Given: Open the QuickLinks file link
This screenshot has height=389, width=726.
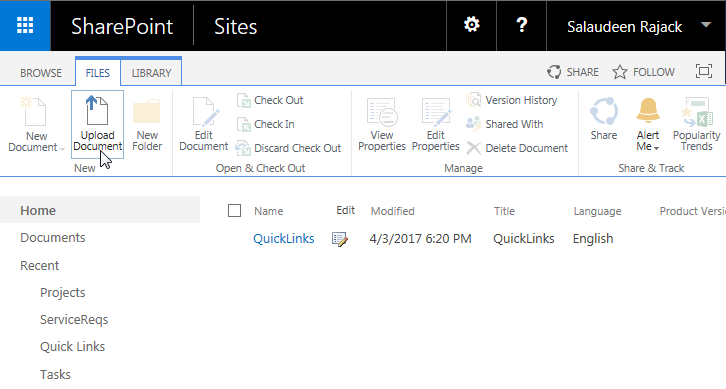Looking at the screenshot, I should 284,238.
